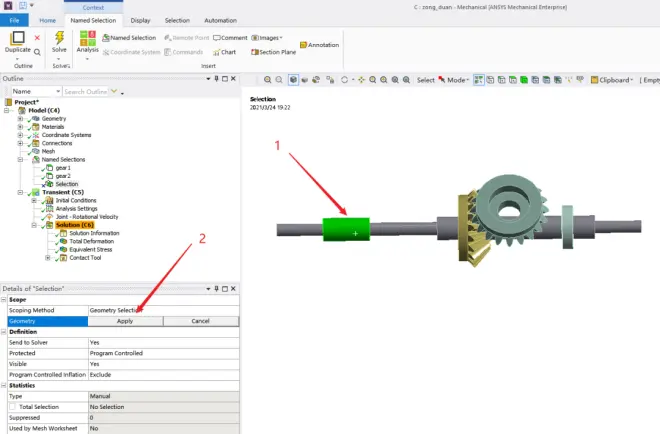Click the Box Zoom magnifier icon

pos(383,80)
